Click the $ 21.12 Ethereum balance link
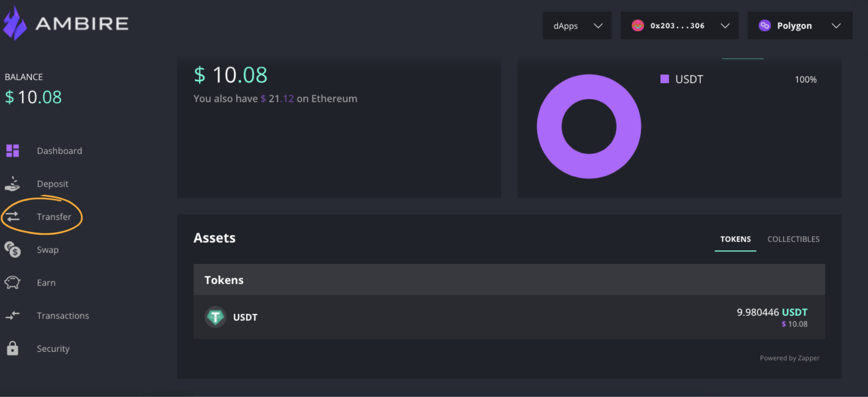The image size is (868, 397). click(277, 98)
